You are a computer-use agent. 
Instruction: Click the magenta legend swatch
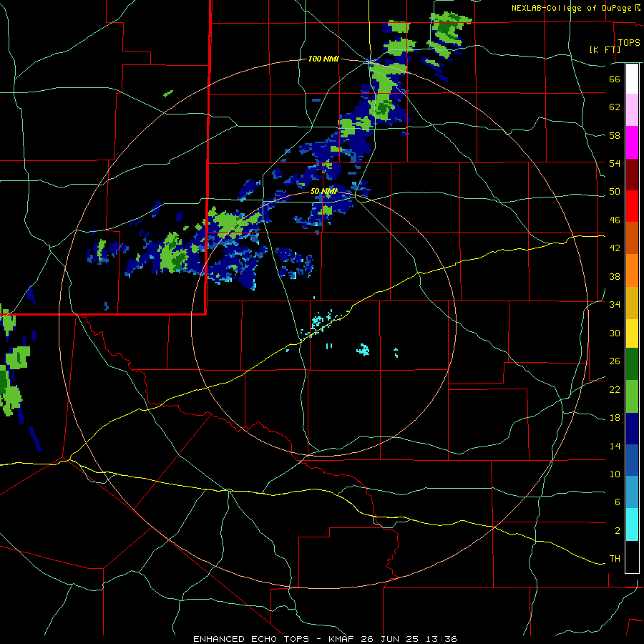[632, 142]
